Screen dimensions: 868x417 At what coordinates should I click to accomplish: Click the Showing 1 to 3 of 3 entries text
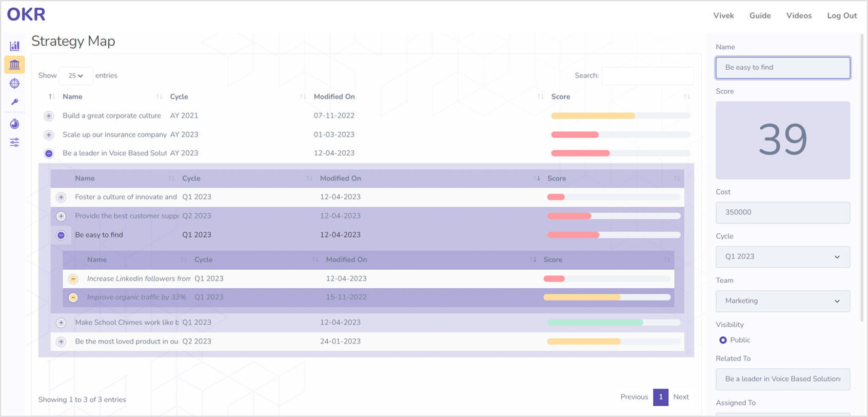82,400
